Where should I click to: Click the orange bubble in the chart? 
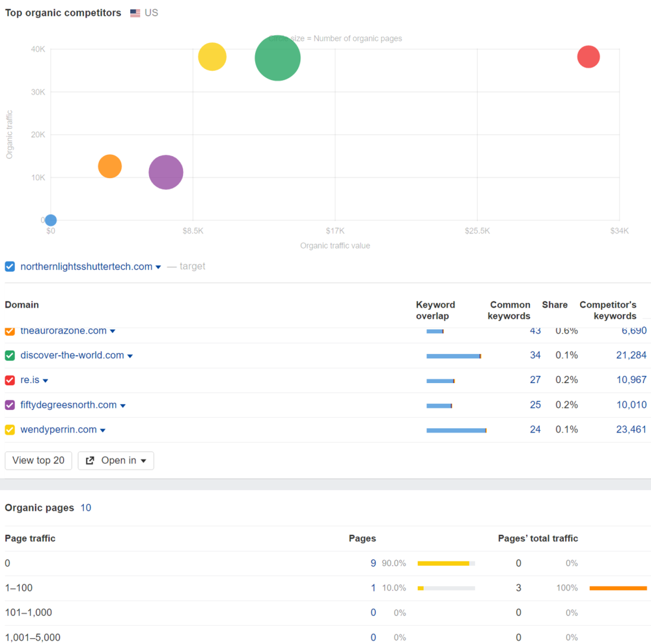110,167
